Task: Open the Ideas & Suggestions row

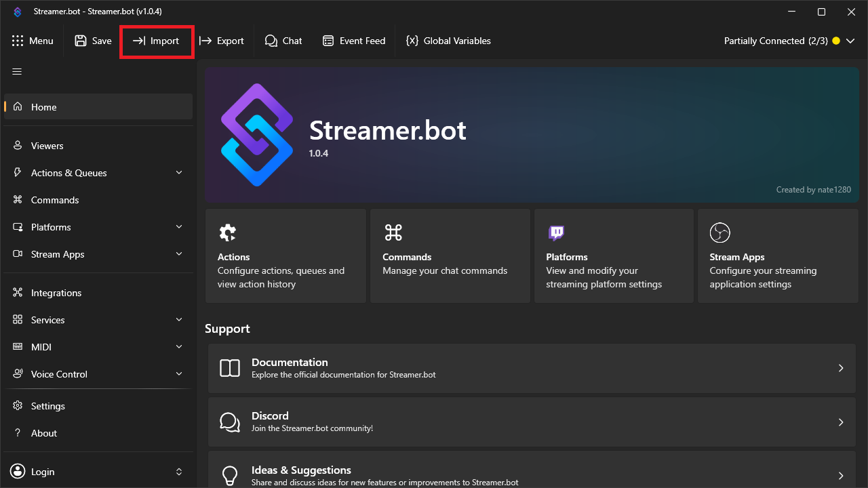Action: (x=532, y=470)
